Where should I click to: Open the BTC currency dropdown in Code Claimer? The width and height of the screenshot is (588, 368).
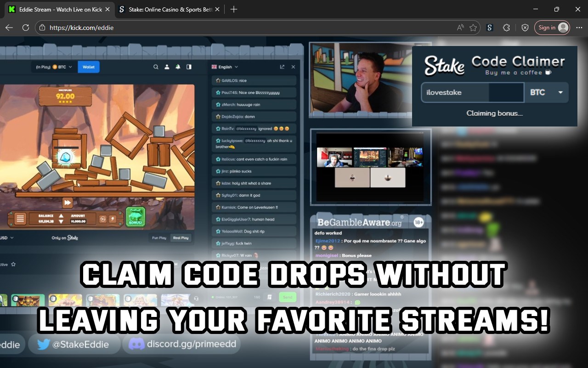click(547, 92)
